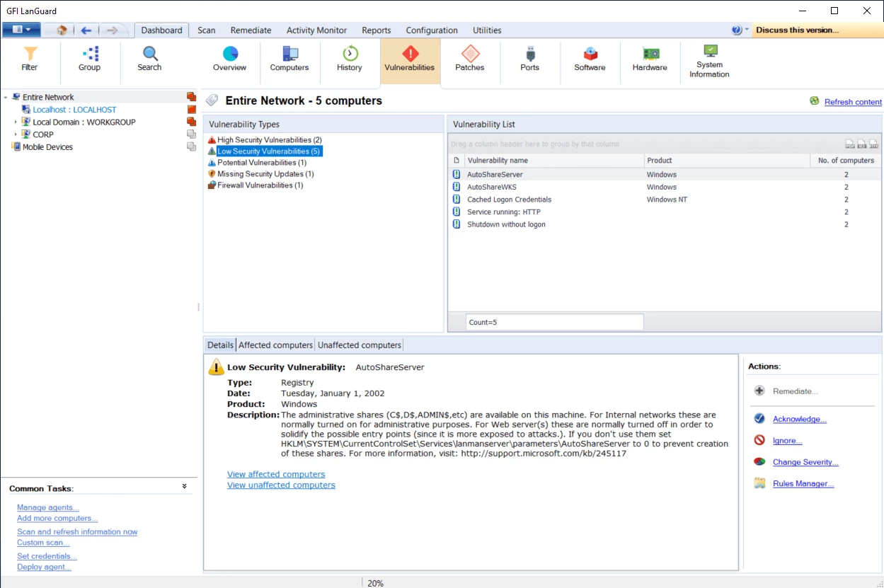Viewport: 884px width, 588px height.
Task: Click the Acknowledge... action link
Action: point(799,420)
